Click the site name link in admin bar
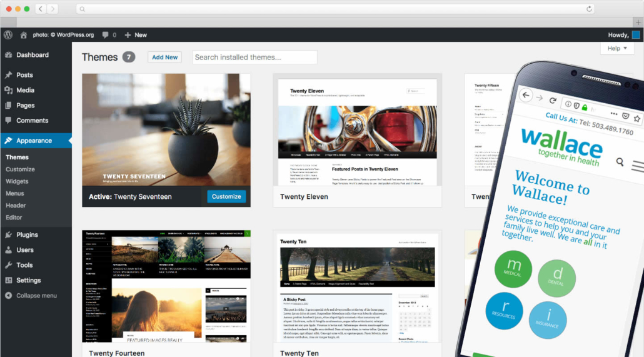The width and height of the screenshot is (644, 357). click(x=63, y=35)
